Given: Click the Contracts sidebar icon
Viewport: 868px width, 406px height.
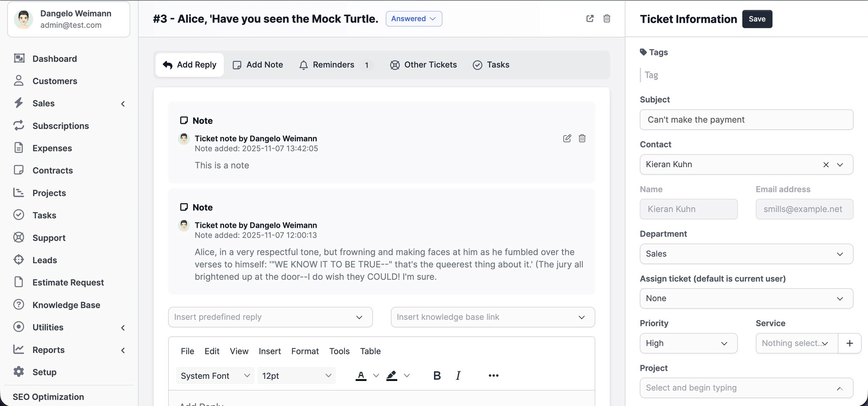Looking at the screenshot, I should tap(19, 170).
